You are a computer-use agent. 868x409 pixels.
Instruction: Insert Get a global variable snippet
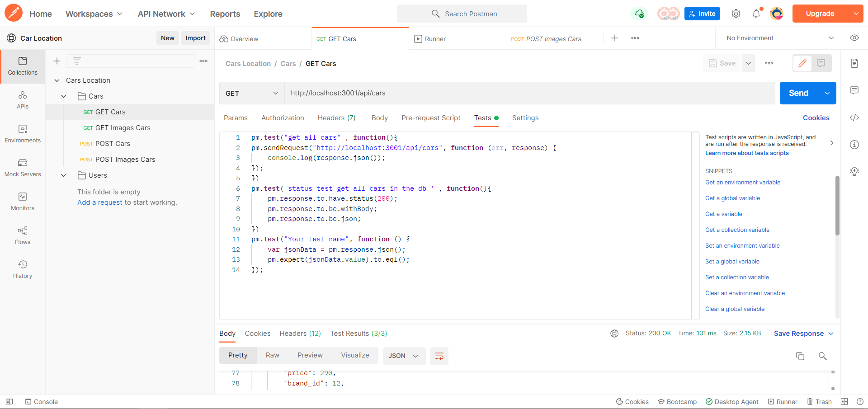[x=732, y=198]
